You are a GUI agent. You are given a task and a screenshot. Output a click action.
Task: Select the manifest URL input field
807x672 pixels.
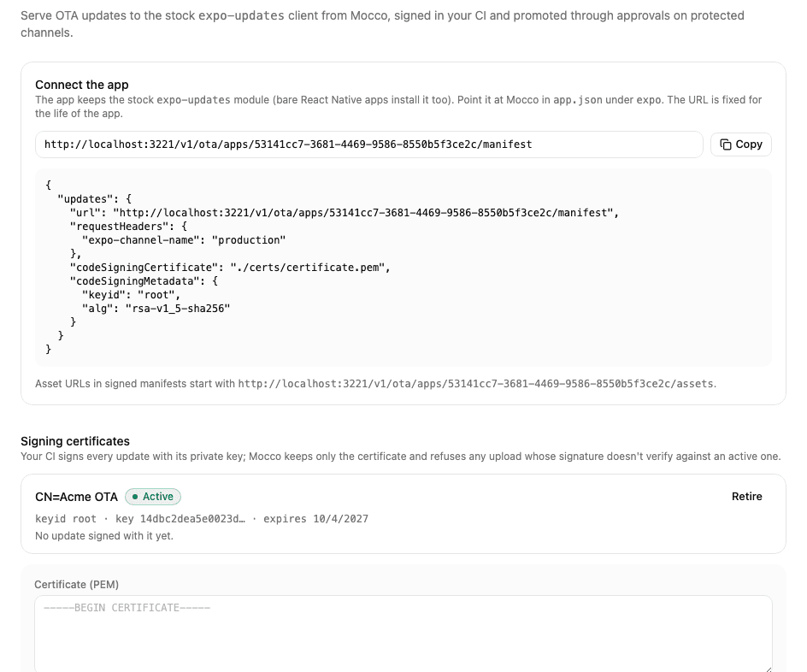coord(369,144)
